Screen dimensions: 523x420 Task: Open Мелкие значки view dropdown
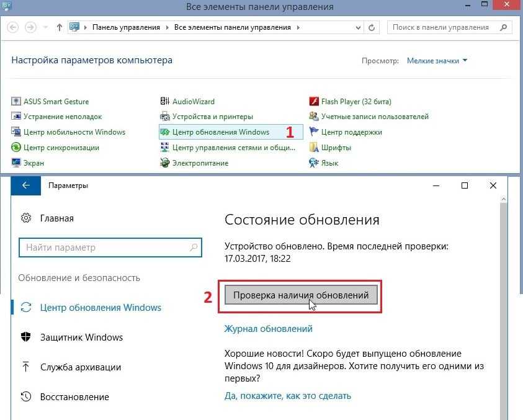[x=437, y=61]
